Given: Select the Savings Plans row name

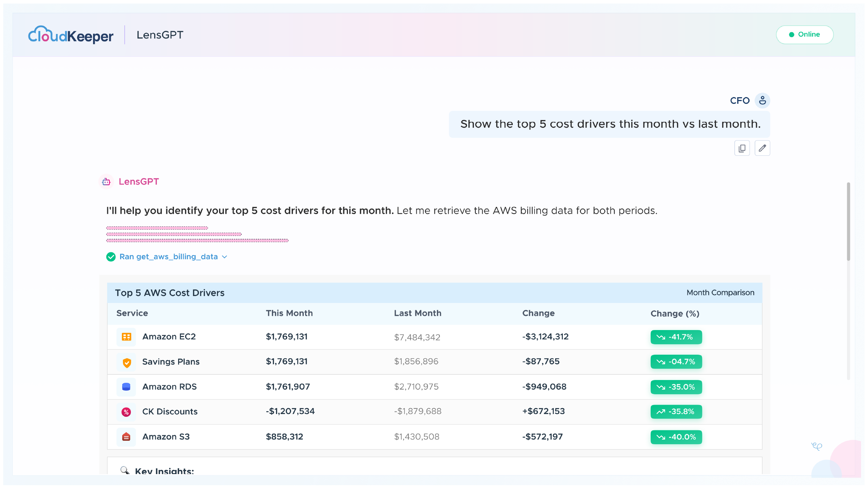Looking at the screenshot, I should [171, 362].
